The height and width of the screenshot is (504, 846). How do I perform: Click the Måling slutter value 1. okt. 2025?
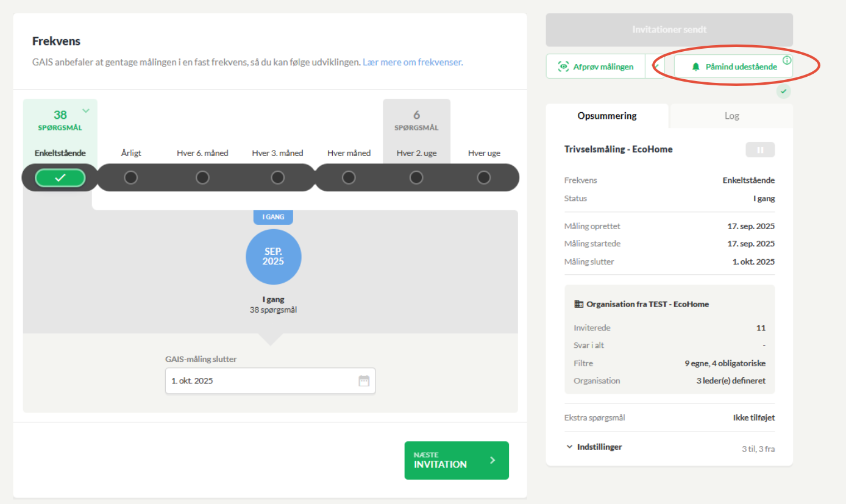[753, 261]
